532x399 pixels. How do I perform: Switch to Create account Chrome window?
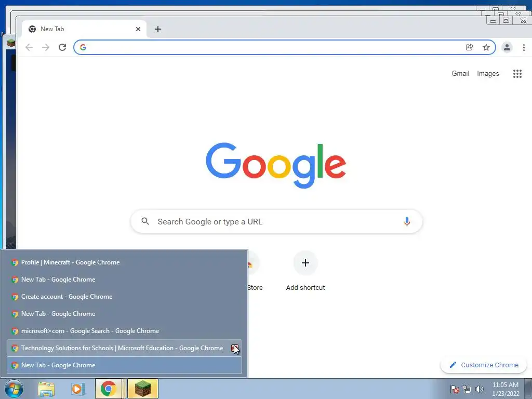point(124,297)
